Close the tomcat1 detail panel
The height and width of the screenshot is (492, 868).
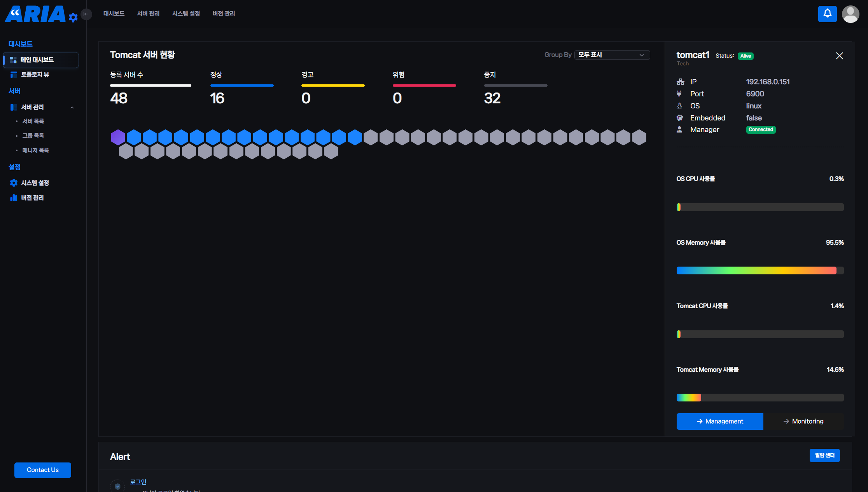(839, 56)
